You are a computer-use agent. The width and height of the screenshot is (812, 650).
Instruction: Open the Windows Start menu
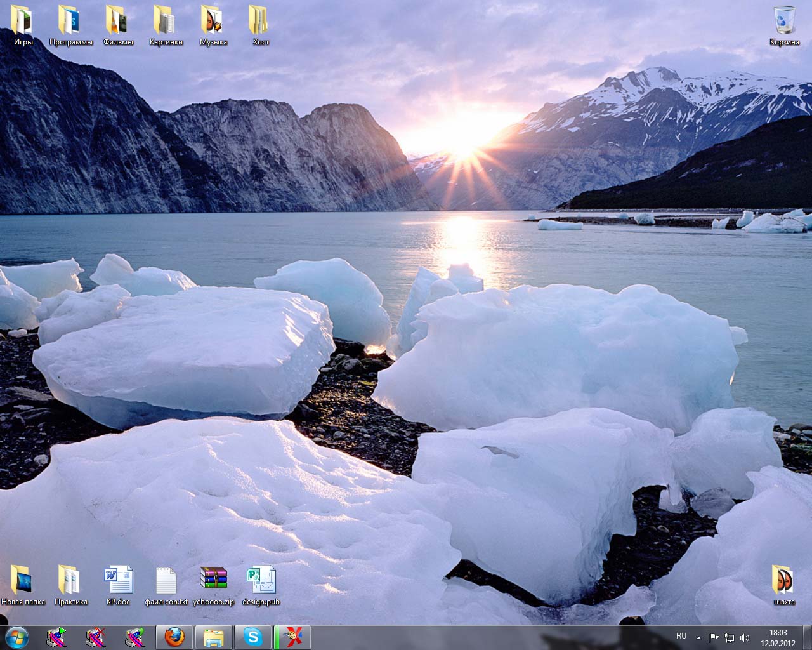click(x=16, y=637)
